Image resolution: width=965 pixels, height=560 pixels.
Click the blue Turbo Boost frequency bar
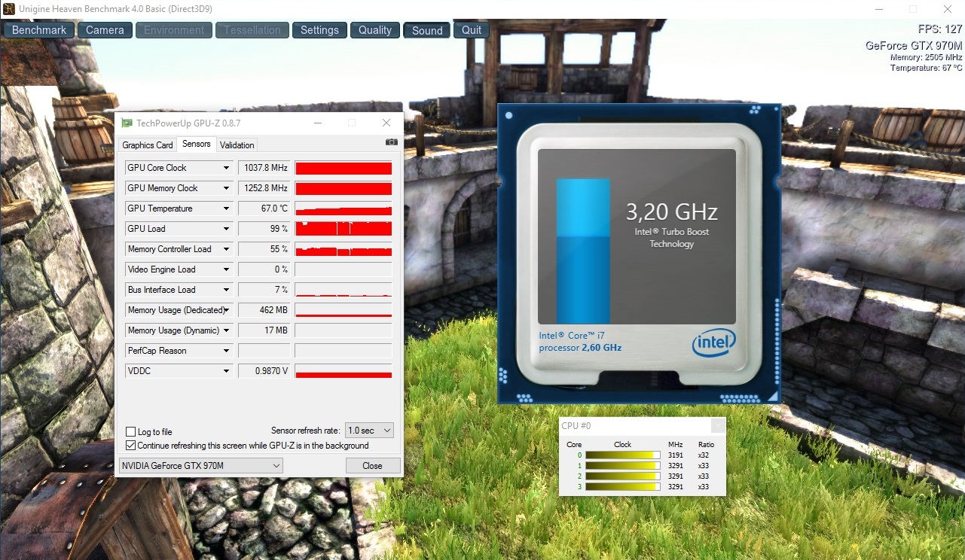(583, 251)
